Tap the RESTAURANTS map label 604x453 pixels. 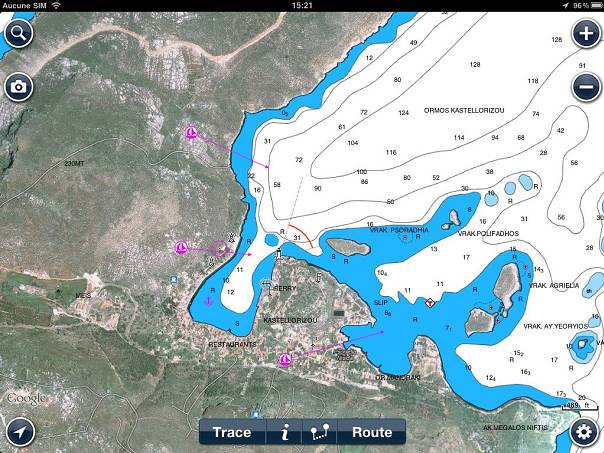(x=232, y=344)
